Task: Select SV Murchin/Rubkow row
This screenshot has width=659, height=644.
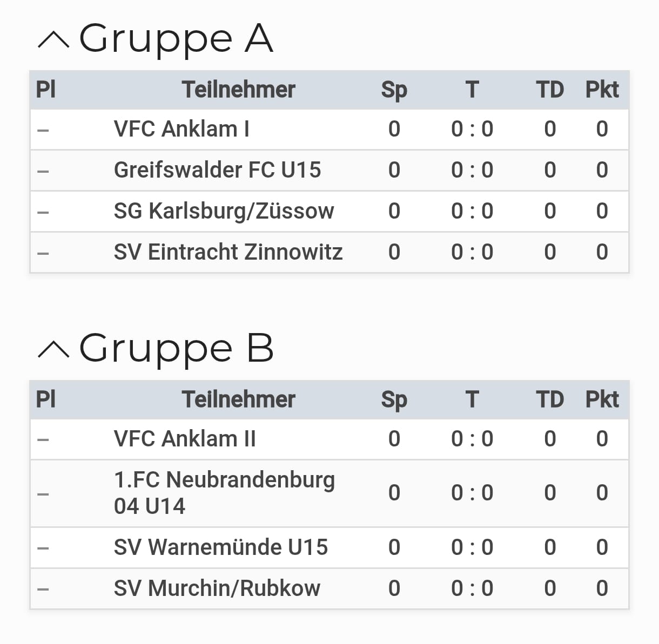Action: (217, 588)
